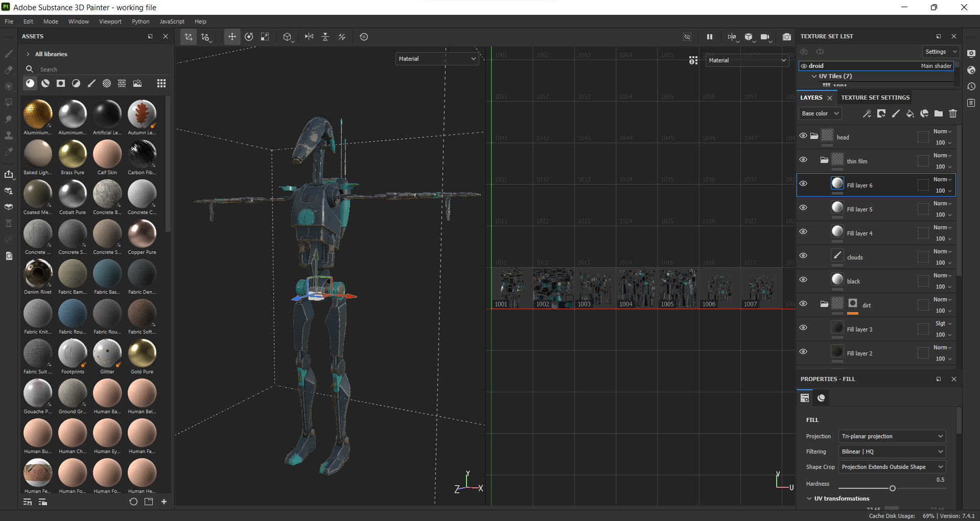Toggle visibility of Fill layer 4
Image resolution: width=980 pixels, height=521 pixels.
click(803, 232)
